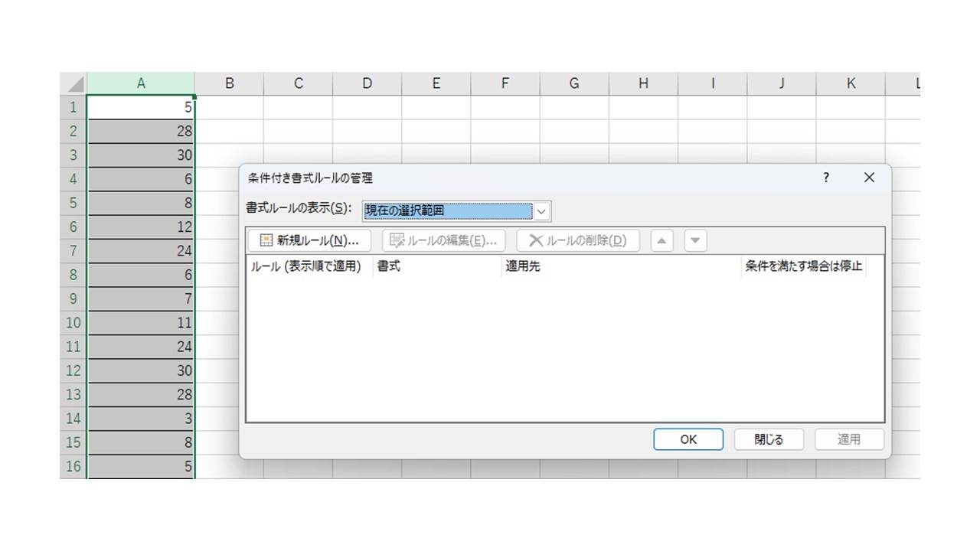The image size is (980, 551).
Task: Click the 条件を満たす場合は停止 column header
Action: point(804,266)
